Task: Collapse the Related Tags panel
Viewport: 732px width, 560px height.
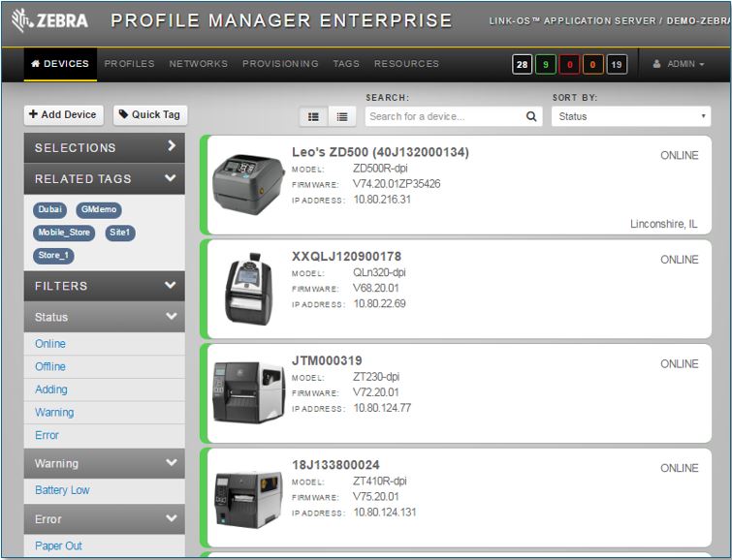Action: pos(105,178)
